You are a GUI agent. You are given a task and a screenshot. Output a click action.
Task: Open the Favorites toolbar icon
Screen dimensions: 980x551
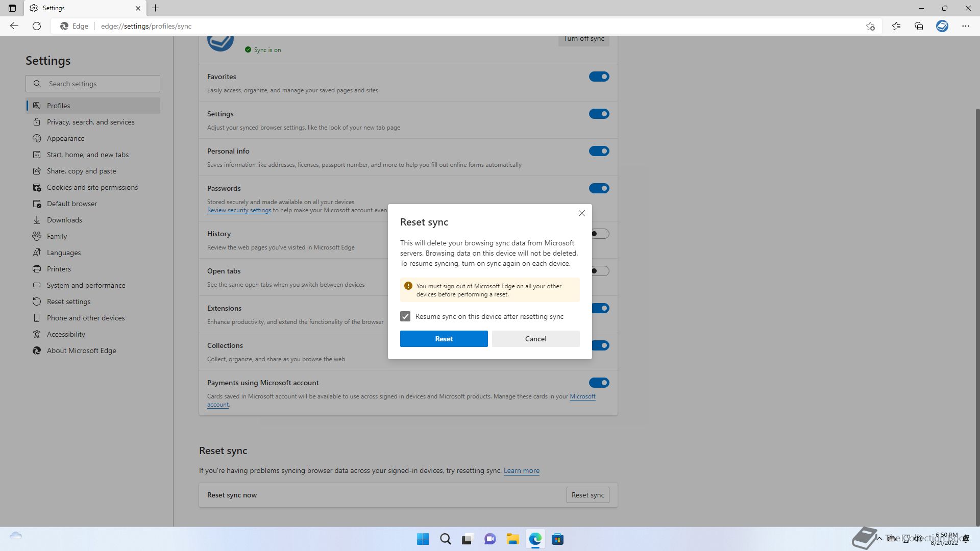896,26
